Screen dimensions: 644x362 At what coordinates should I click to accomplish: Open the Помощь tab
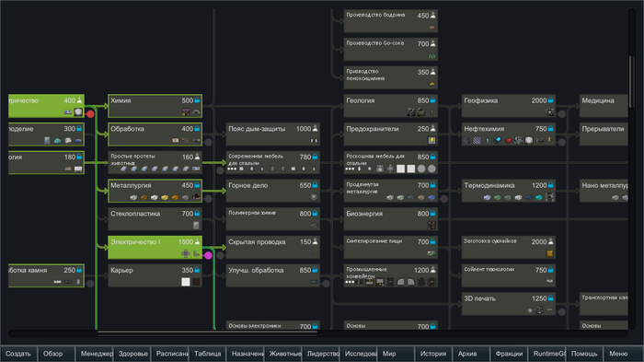pos(584,354)
